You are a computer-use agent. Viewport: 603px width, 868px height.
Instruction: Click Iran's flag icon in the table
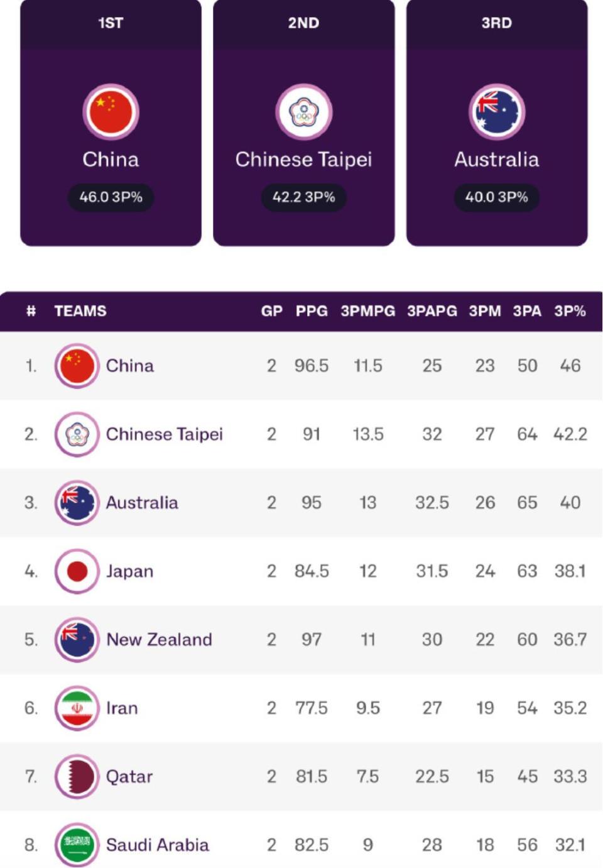[x=77, y=708]
